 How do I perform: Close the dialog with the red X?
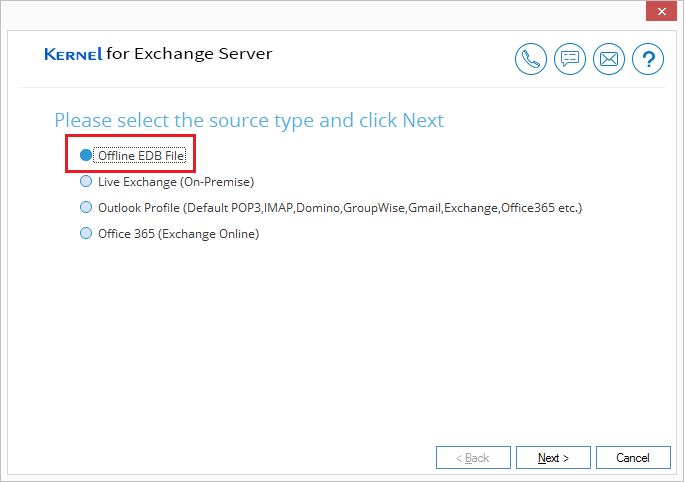point(661,11)
